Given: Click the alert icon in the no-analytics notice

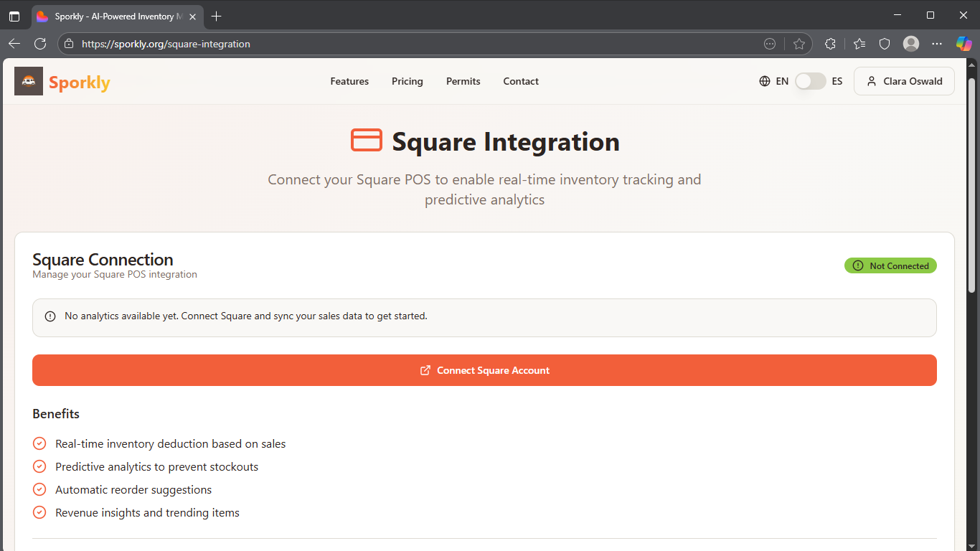Looking at the screenshot, I should pos(50,316).
